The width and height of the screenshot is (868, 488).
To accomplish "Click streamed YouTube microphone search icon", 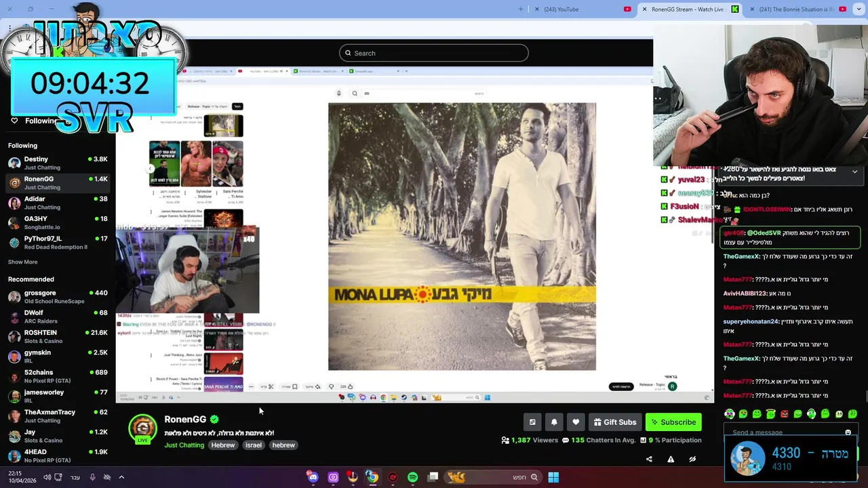I will [339, 94].
